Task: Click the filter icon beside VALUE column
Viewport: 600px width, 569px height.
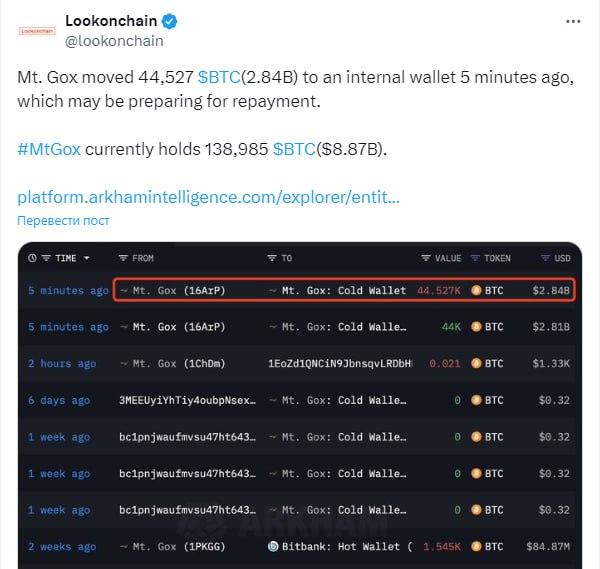Action: pos(426,258)
